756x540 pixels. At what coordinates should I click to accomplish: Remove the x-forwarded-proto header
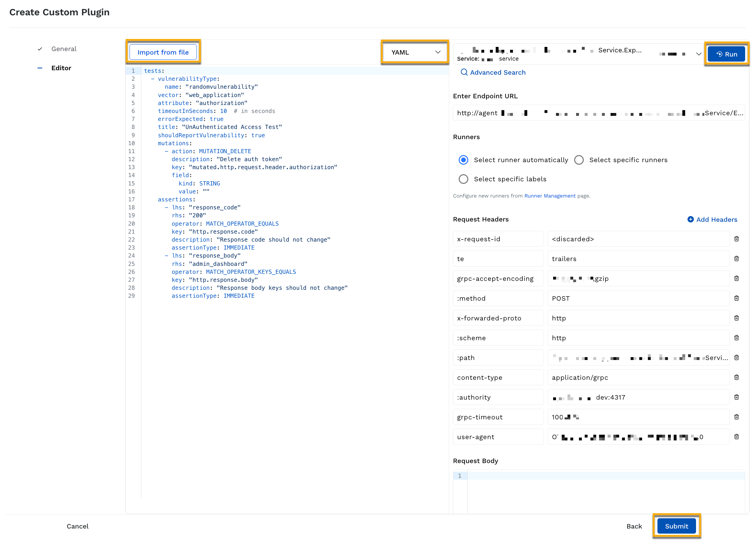[737, 318]
